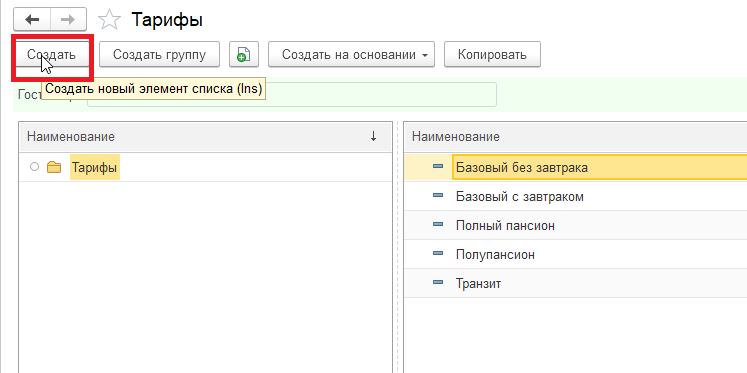Select Базовый без завтрака row
747x373 pixels.
575,167
